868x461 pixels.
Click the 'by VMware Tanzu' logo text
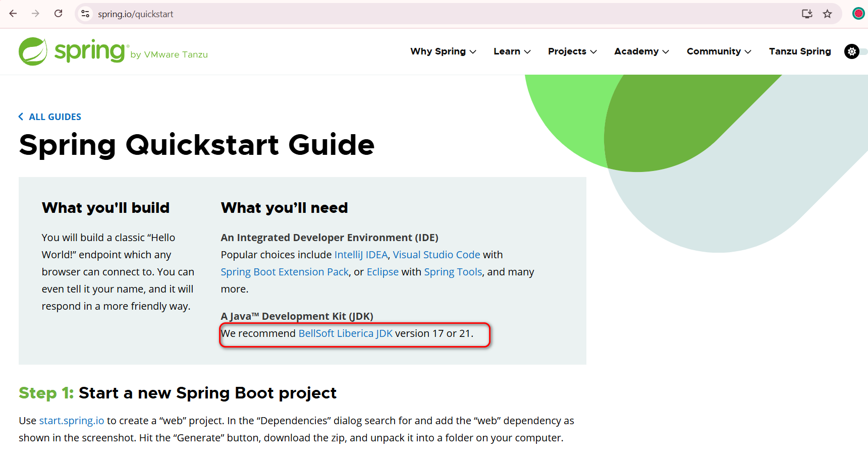(x=169, y=54)
